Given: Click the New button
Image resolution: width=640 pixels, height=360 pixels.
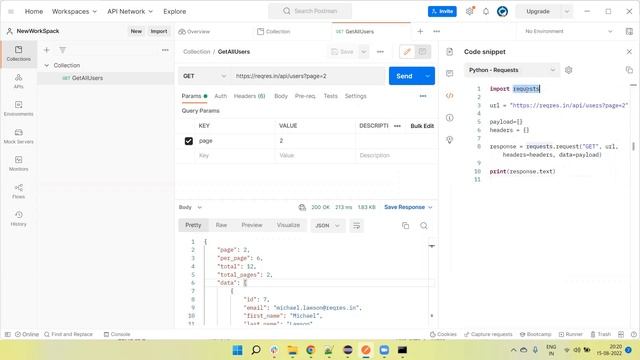Looking at the screenshot, I should 136,31.
